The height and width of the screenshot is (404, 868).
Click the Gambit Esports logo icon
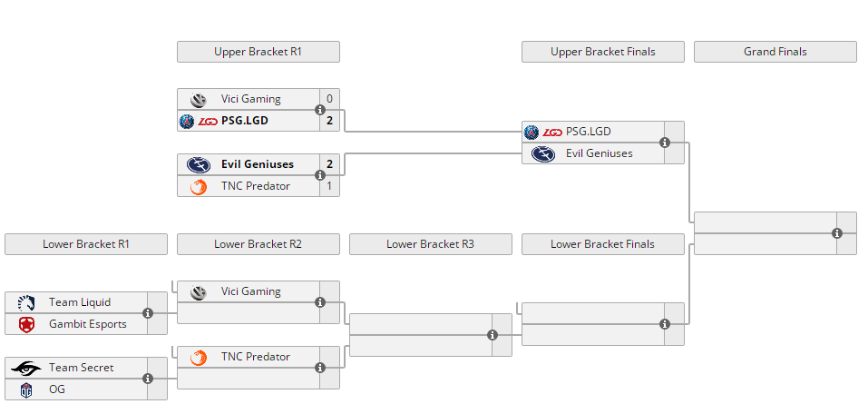coord(26,324)
